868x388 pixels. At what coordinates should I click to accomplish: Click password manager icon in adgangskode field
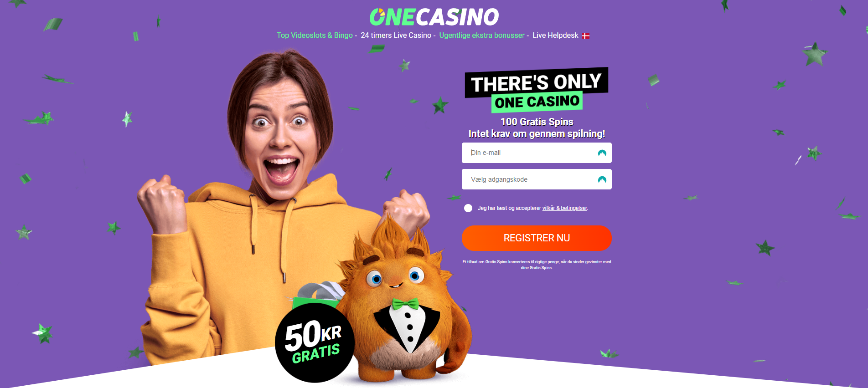[602, 179]
